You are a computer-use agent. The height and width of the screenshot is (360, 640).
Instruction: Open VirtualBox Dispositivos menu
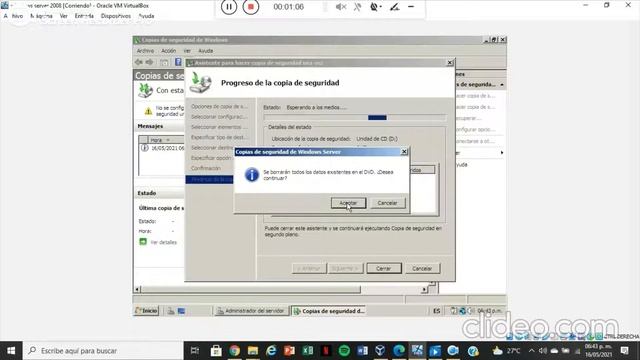(116, 16)
